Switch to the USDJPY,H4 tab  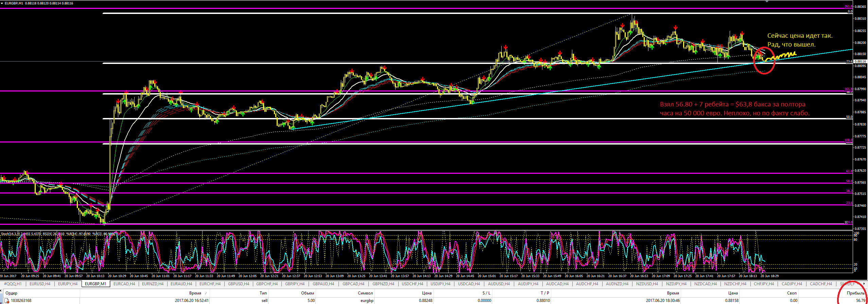[x=440, y=284]
